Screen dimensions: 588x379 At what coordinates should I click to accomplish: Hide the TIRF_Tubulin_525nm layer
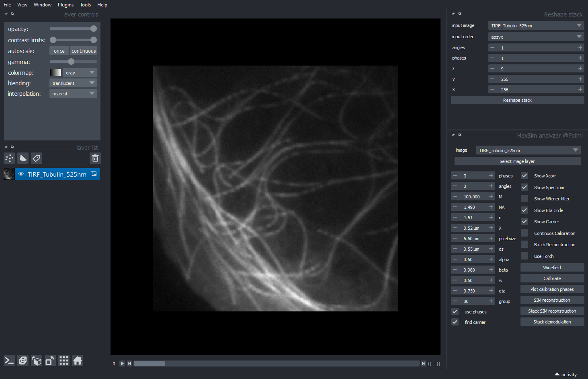21,174
